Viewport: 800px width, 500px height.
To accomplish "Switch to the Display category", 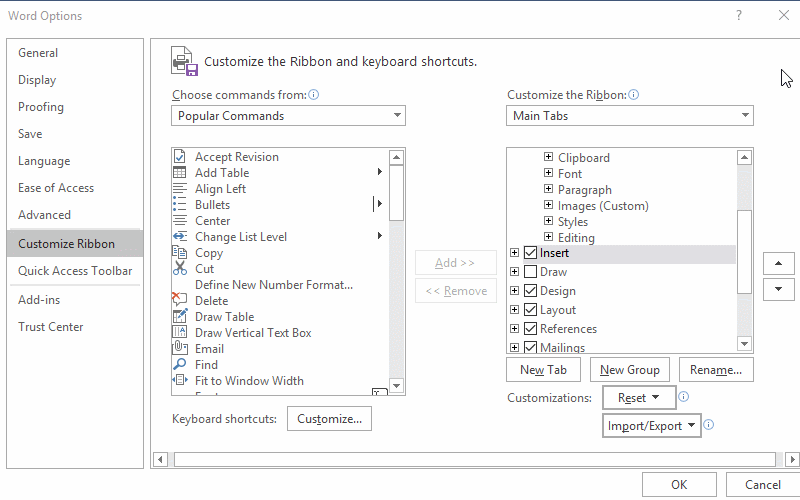I will click(75, 80).
